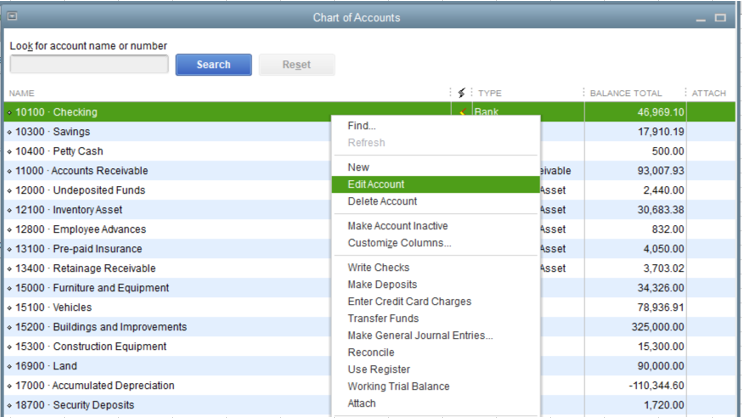The image size is (742, 418).
Task: Click the 93,007.93 balance value
Action: [x=661, y=170]
